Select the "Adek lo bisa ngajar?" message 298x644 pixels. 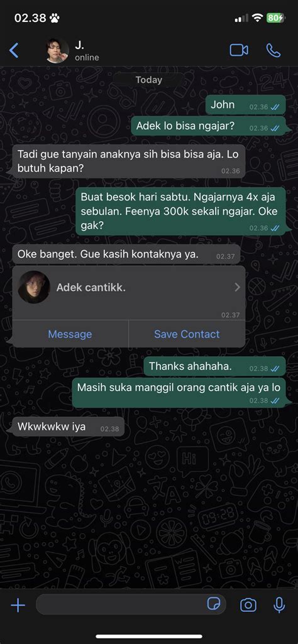pos(208,126)
